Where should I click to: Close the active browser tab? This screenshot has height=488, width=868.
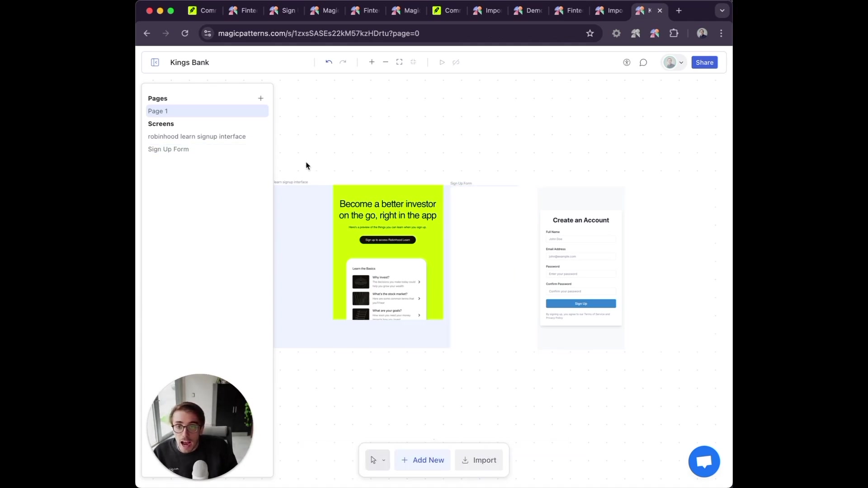pos(660,10)
